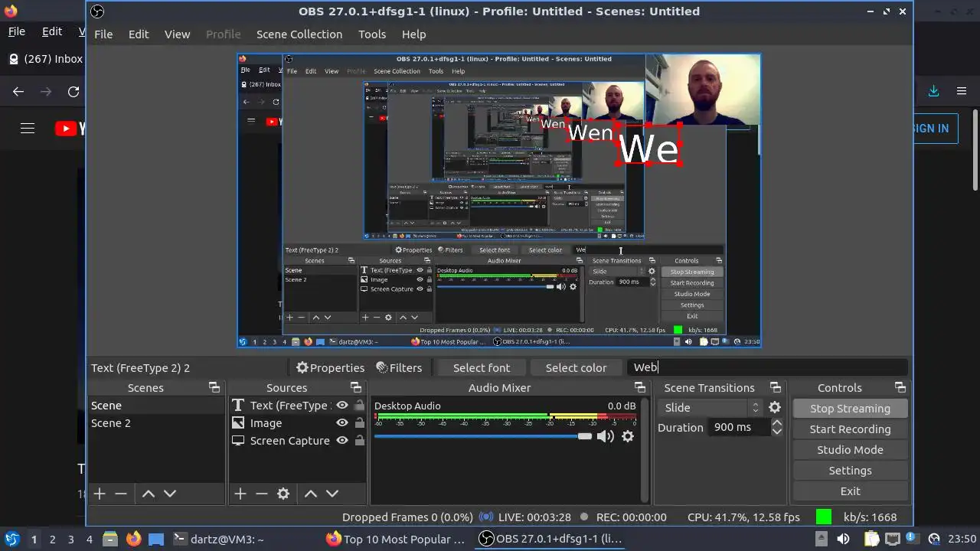
Task: Float the Audio Mixer dock via header icon
Action: [x=641, y=388]
